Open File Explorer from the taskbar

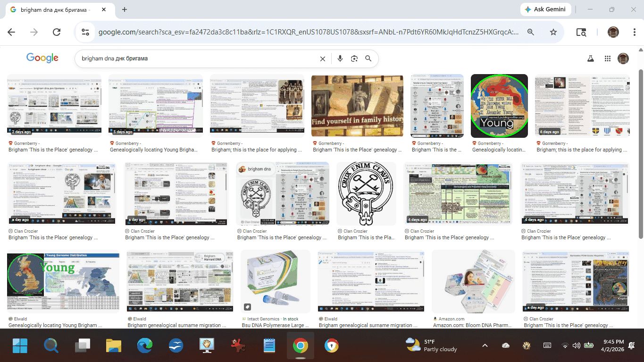114,346
